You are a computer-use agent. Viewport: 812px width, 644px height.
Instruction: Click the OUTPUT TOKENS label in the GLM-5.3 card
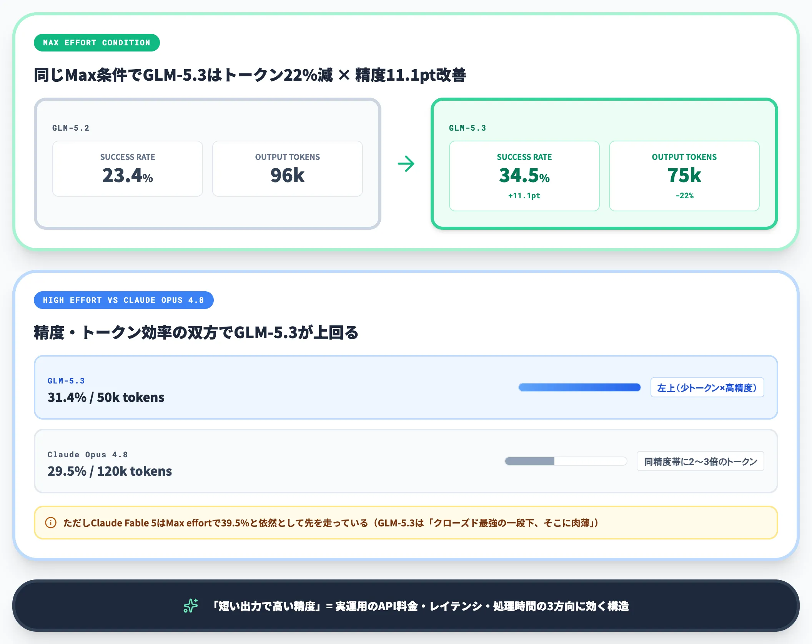click(x=684, y=157)
